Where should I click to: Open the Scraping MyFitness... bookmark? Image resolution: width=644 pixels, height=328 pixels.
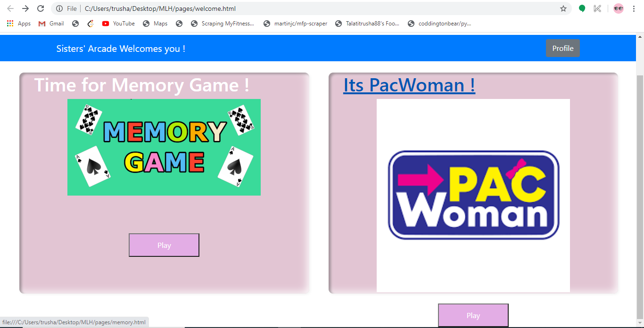coord(223,24)
